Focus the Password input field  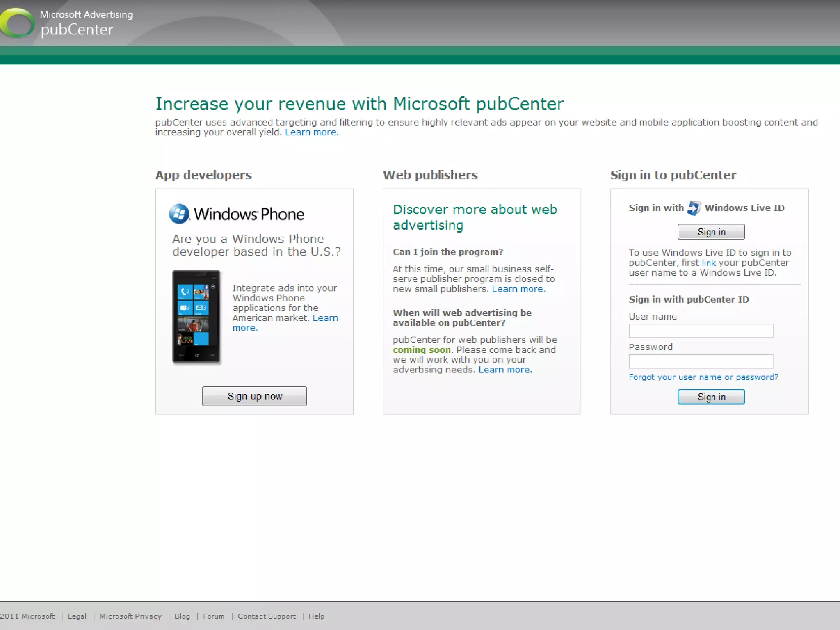(x=701, y=361)
